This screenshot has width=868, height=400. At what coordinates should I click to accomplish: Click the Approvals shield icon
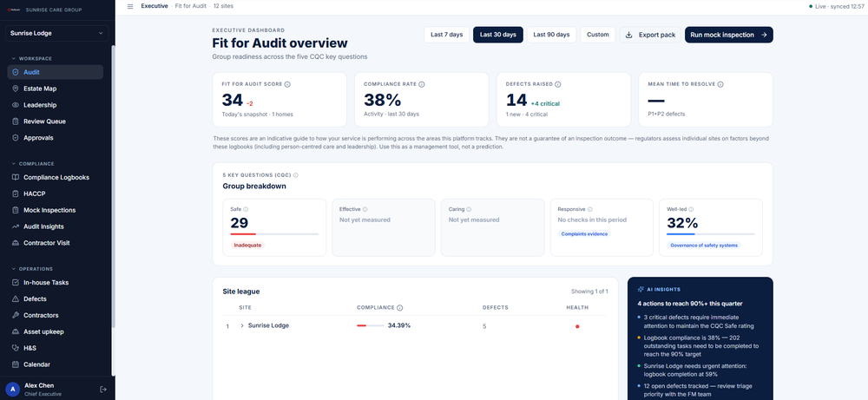pos(16,138)
